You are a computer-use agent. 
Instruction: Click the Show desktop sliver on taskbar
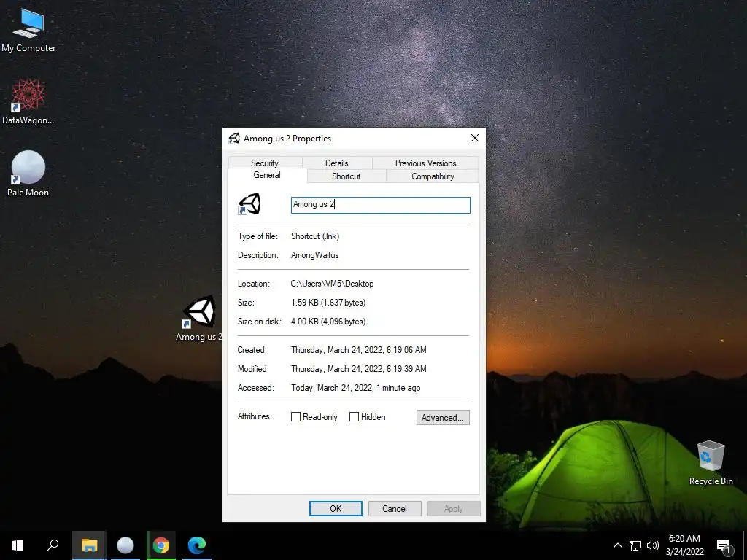coord(745,545)
